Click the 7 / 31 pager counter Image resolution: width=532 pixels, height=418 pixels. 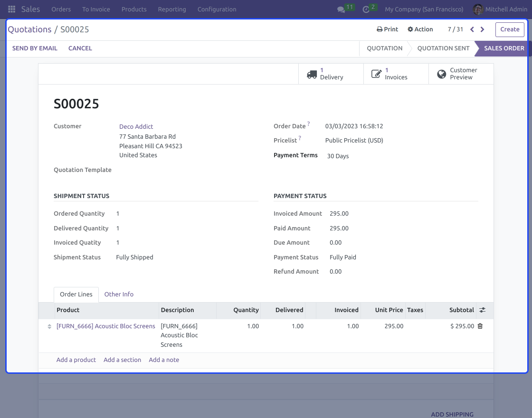(456, 29)
